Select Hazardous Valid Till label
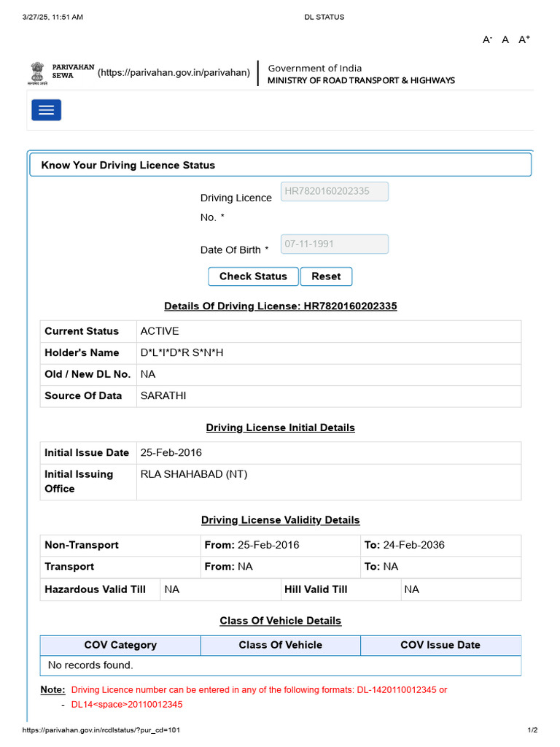 [96, 589]
